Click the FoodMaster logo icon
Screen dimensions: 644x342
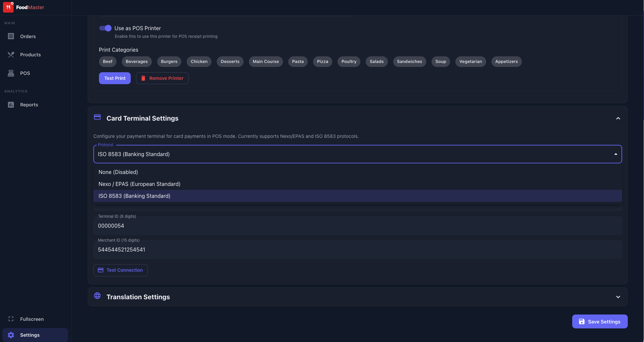pos(8,7)
